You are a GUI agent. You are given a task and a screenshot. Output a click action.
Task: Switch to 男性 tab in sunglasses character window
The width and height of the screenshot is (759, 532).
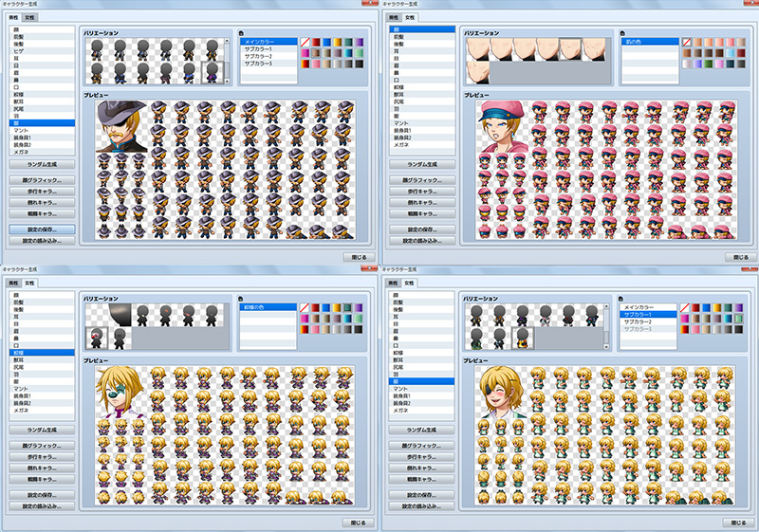13,283
